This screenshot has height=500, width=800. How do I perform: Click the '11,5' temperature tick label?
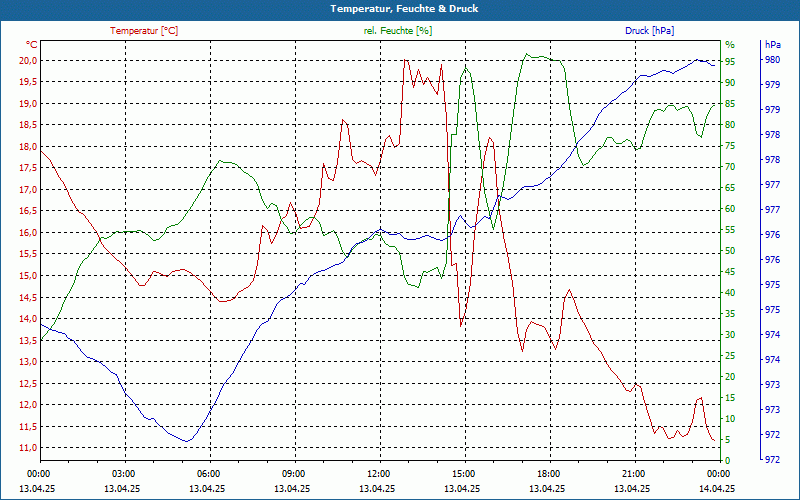click(28, 427)
